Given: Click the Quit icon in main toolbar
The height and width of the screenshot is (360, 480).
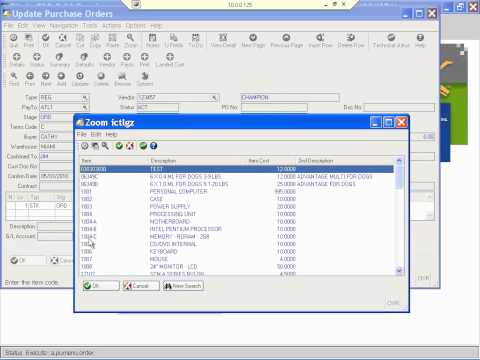Looking at the screenshot, I should [x=14, y=38].
